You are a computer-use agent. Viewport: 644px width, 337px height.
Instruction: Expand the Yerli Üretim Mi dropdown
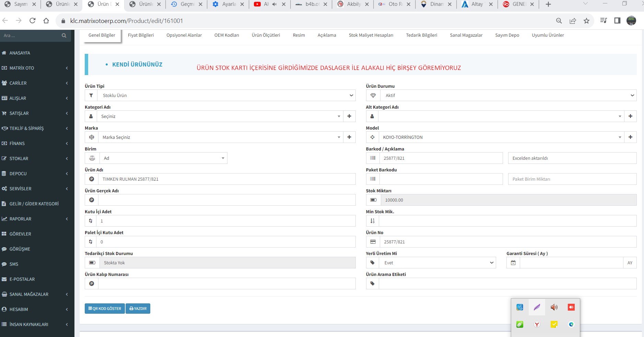[437, 263]
